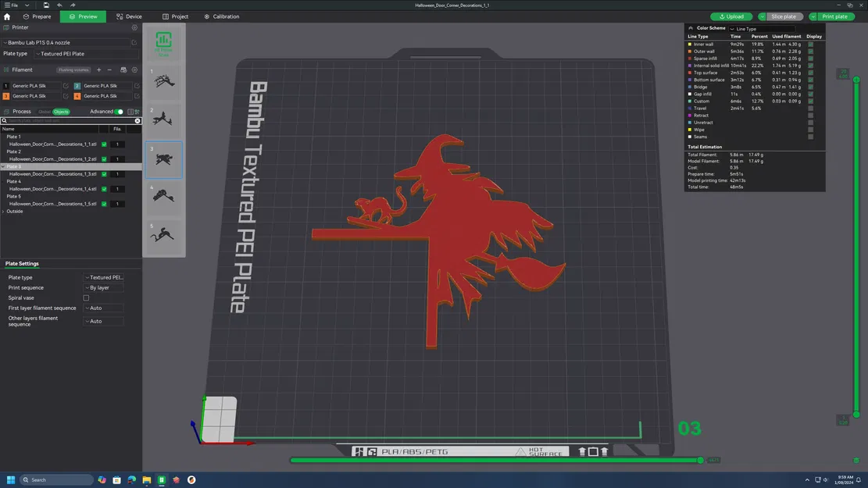Remove a filament with the minus icon
The height and width of the screenshot is (488, 868).
(x=109, y=69)
